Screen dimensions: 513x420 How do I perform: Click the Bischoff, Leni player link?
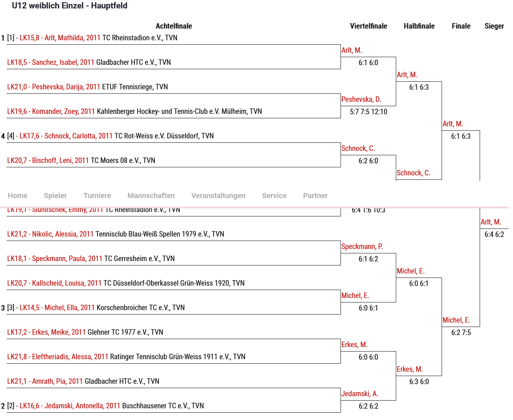(48, 160)
